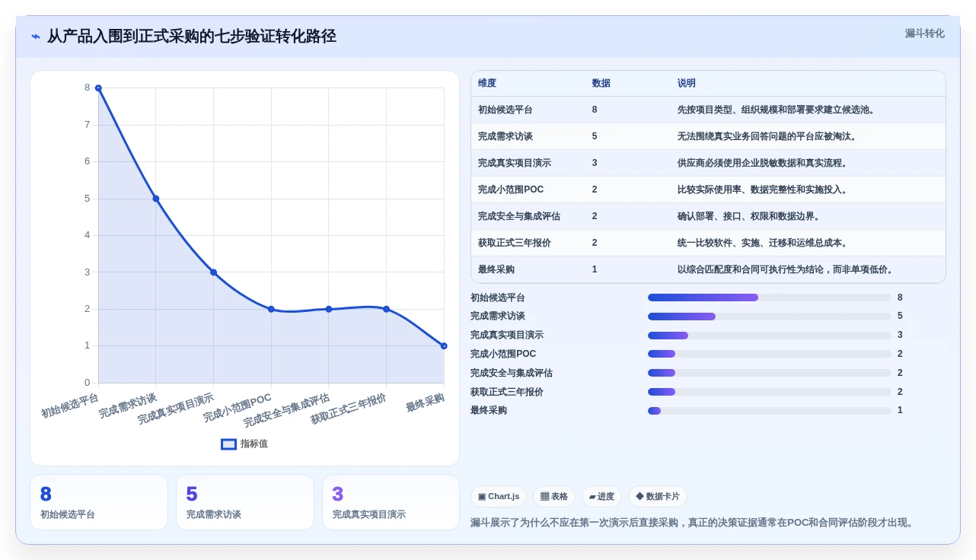Click the chart point for 最终采购

coord(444,346)
